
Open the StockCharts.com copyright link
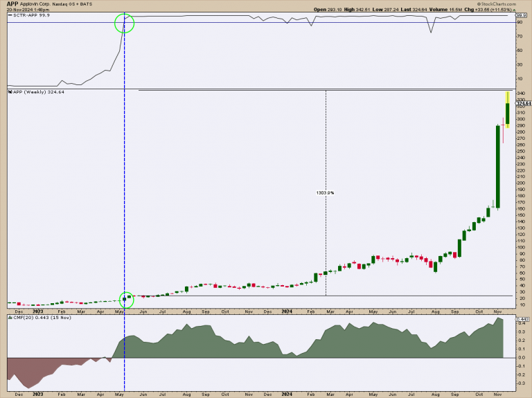(x=496, y=4)
